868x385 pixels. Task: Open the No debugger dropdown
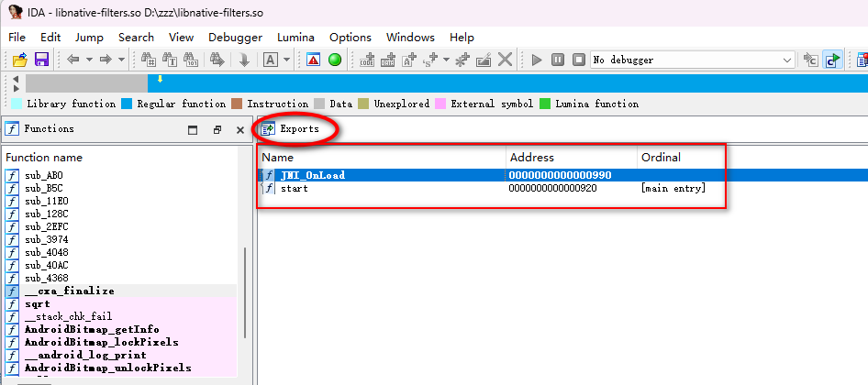coord(693,60)
